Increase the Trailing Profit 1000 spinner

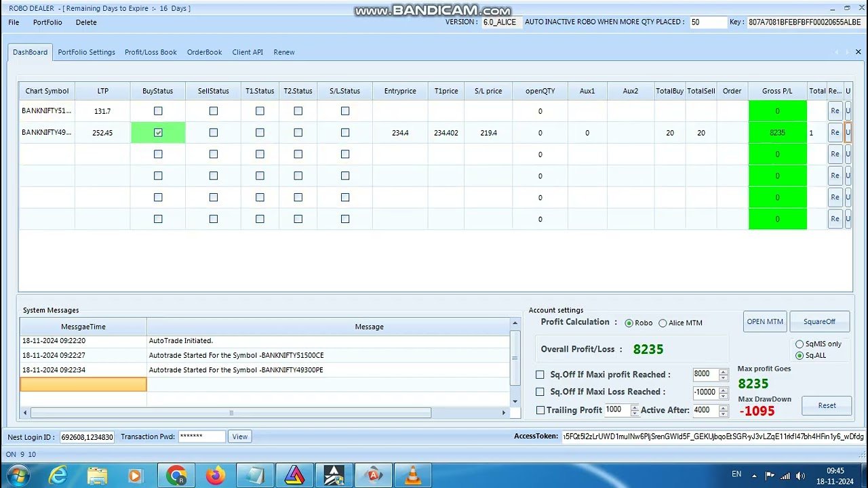[x=635, y=407]
